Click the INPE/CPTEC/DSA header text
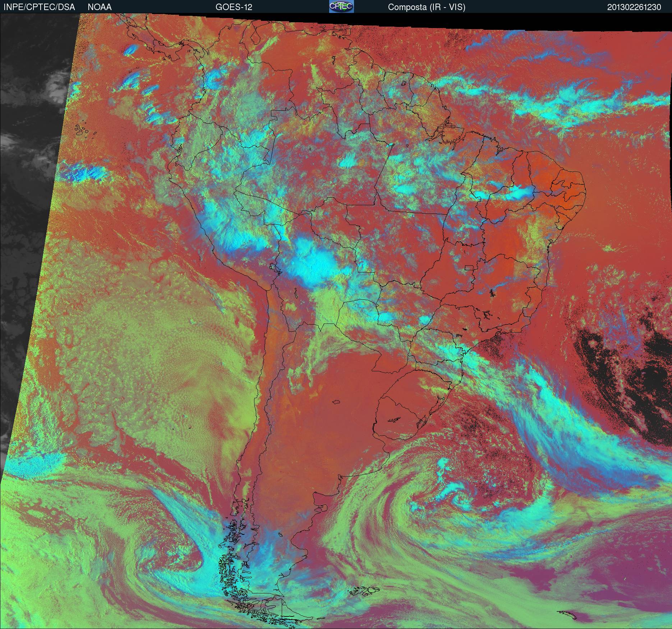Screen dimensions: 672x629 coord(39,7)
